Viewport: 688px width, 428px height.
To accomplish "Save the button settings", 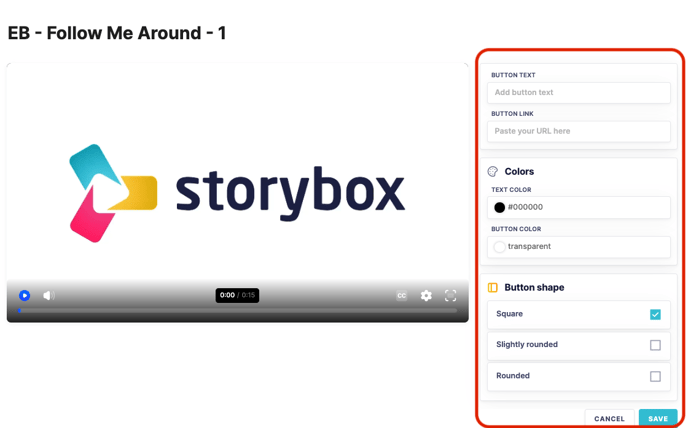I will (658, 418).
